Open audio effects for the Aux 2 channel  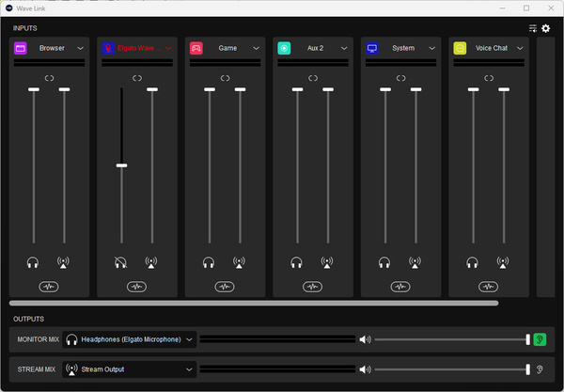[312, 286]
